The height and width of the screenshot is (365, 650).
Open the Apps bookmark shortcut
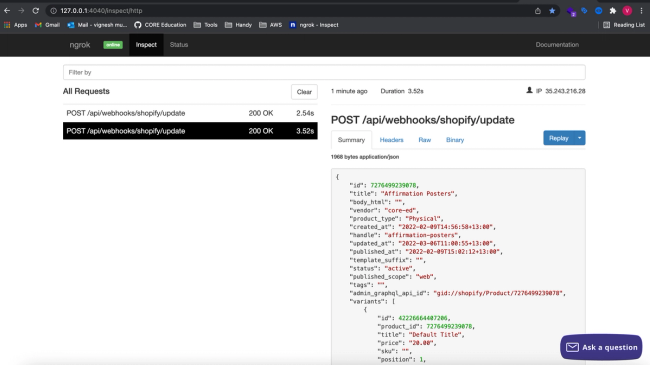point(15,25)
